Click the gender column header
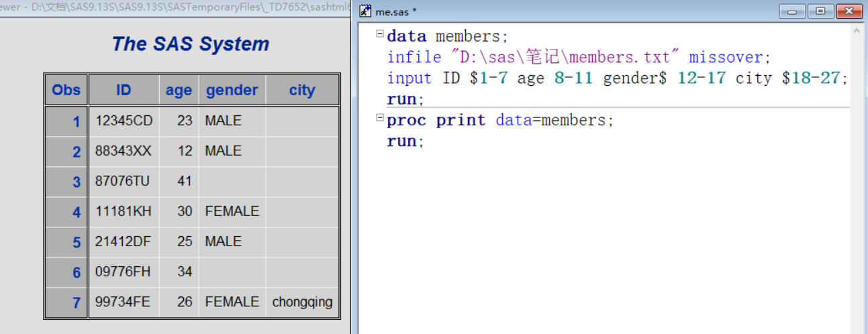868x334 pixels. (x=232, y=90)
